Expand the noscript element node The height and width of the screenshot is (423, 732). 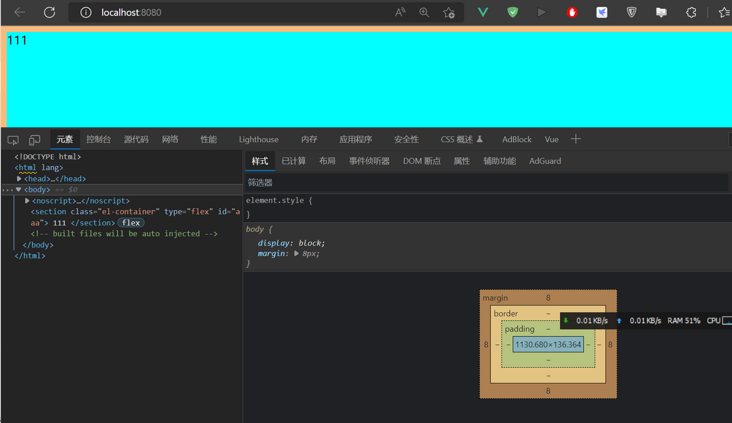pos(27,201)
